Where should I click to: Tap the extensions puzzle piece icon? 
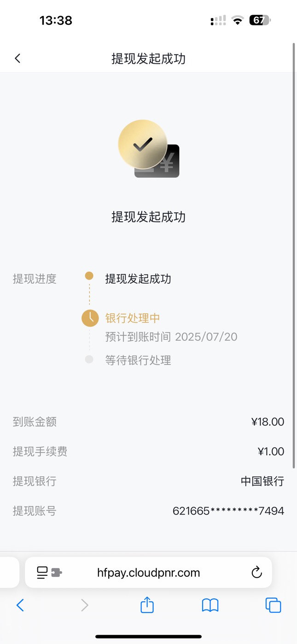pos(57,573)
